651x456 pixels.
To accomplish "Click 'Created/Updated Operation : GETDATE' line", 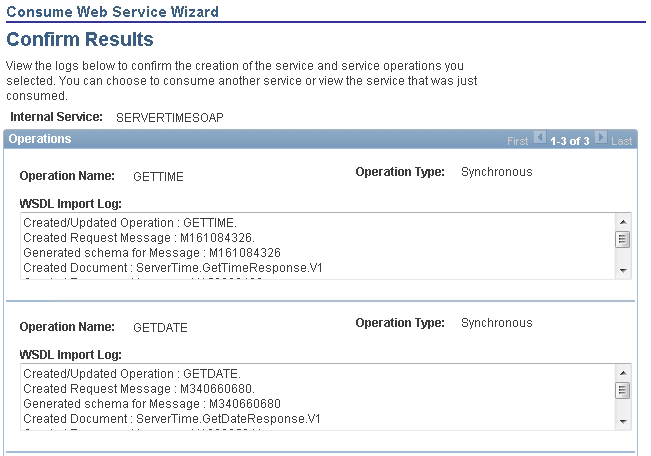I will point(132,374).
